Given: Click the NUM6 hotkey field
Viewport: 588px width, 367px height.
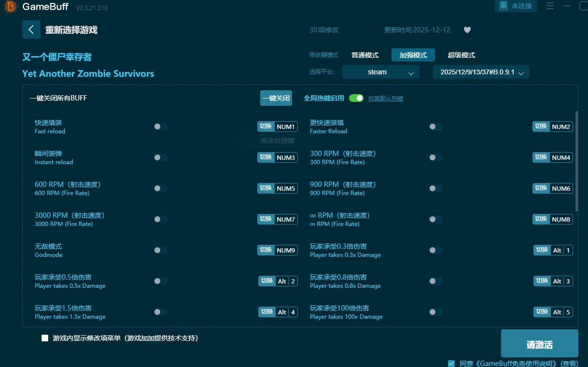Looking at the screenshot, I should pyautogui.click(x=561, y=188).
